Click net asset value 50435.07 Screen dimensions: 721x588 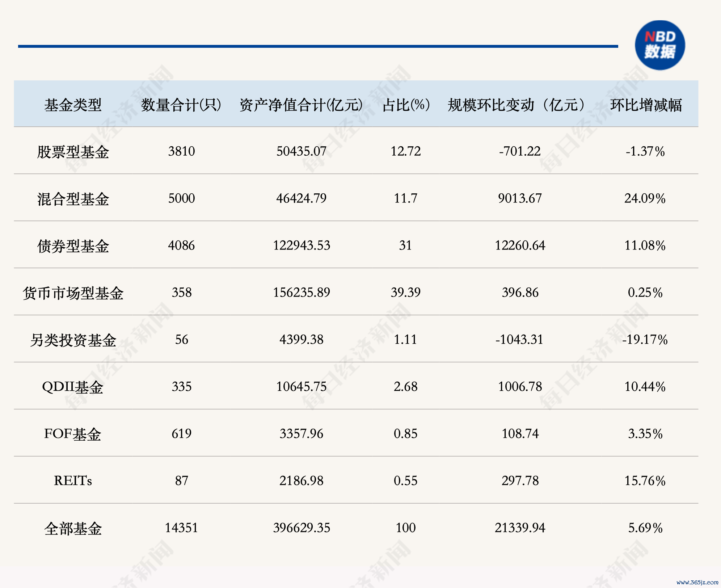301,151
